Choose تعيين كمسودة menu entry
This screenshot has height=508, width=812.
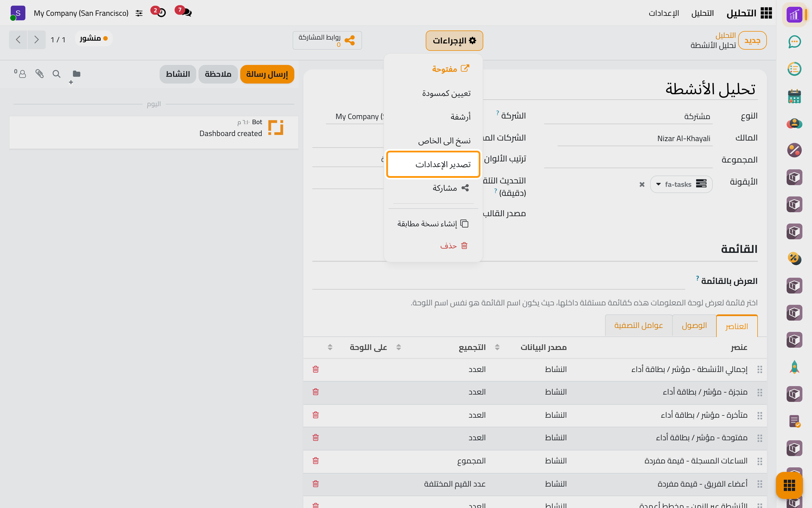433,93
